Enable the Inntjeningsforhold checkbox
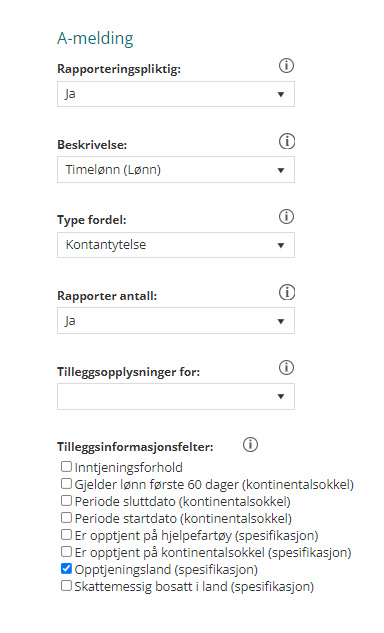The image size is (384, 633). point(66,467)
